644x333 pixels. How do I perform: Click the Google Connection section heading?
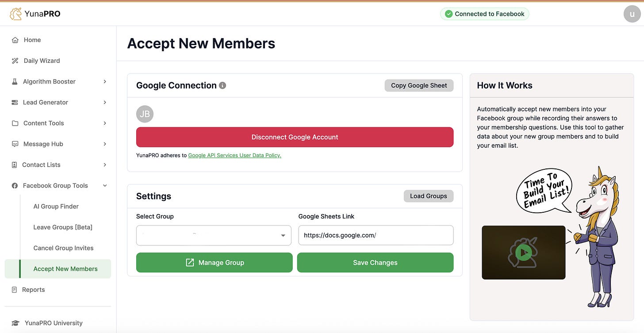click(176, 85)
